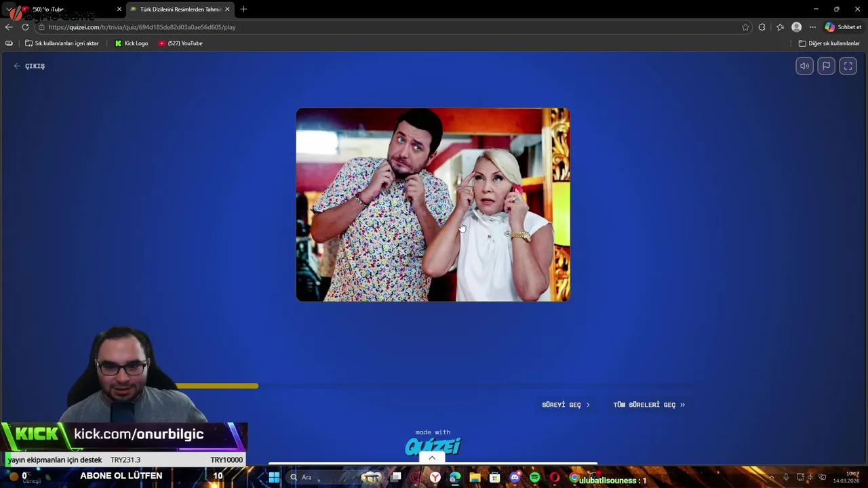Image resolution: width=868 pixels, height=488 pixels.
Task: Open the Kick Logo bookmark
Action: coord(131,43)
